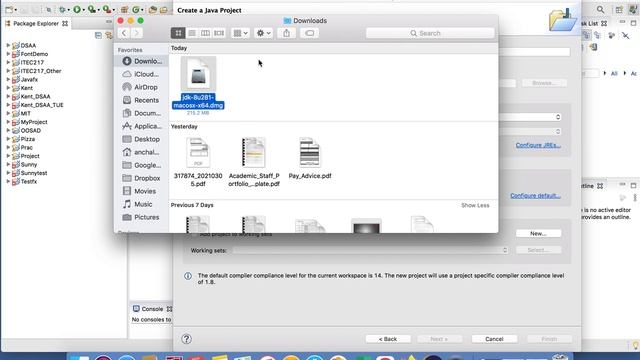The height and width of the screenshot is (360, 640).
Task: Open Pictures folder in Finder sidebar
Action: pyautogui.click(x=141, y=217)
